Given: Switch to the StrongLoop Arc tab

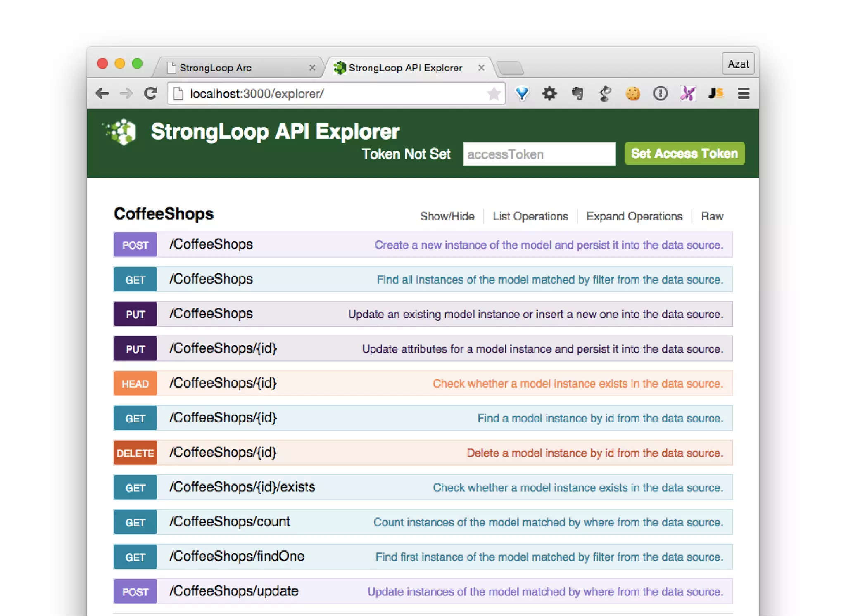Looking at the screenshot, I should [238, 68].
